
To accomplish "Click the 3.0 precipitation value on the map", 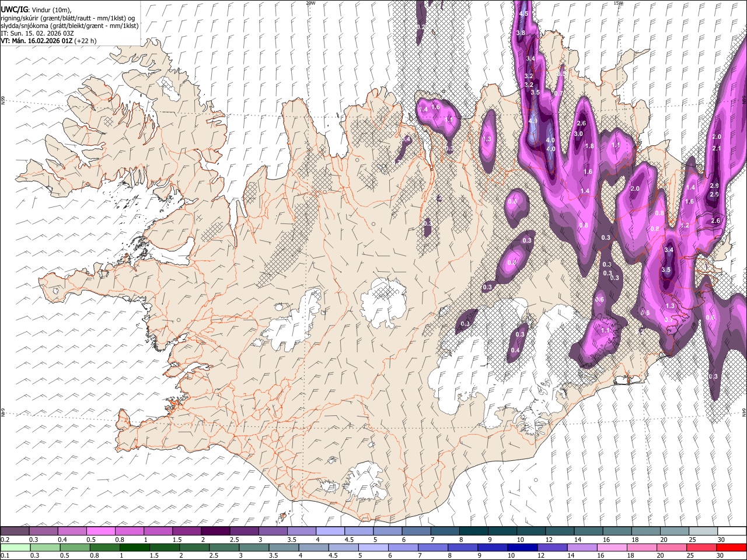I will point(578,134).
